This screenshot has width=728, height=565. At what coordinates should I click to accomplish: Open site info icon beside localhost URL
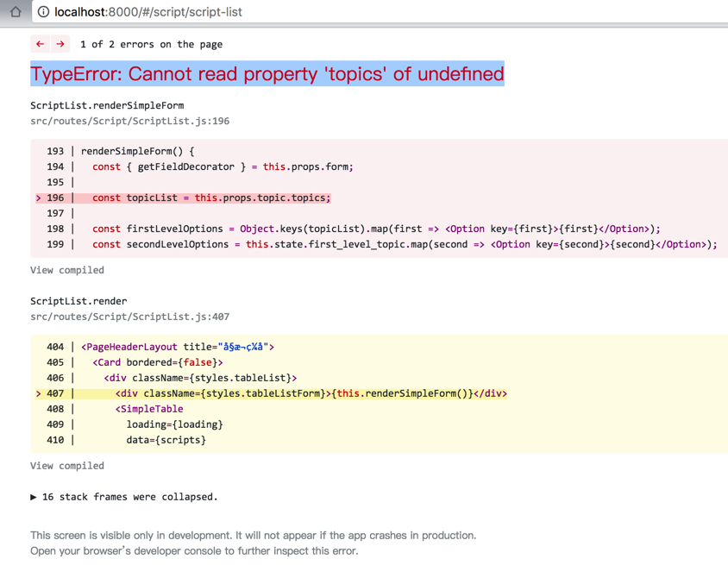tap(43, 12)
